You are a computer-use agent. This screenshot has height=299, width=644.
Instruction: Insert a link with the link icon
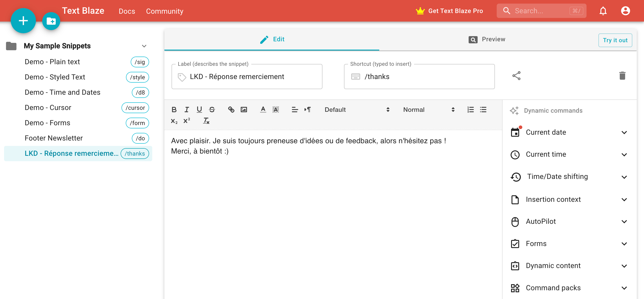click(x=231, y=110)
